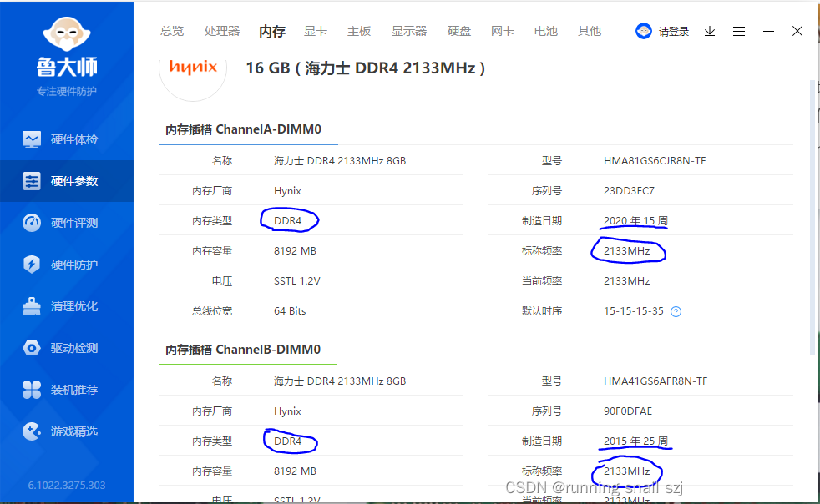Switch to the 显卡 tab

point(316,32)
